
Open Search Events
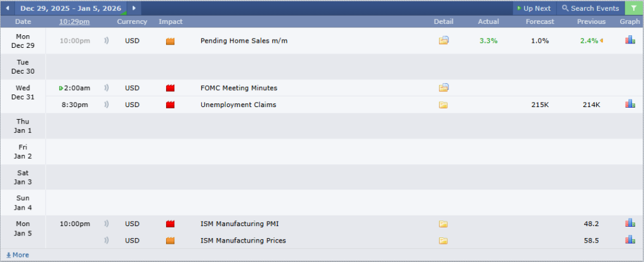tap(591, 8)
